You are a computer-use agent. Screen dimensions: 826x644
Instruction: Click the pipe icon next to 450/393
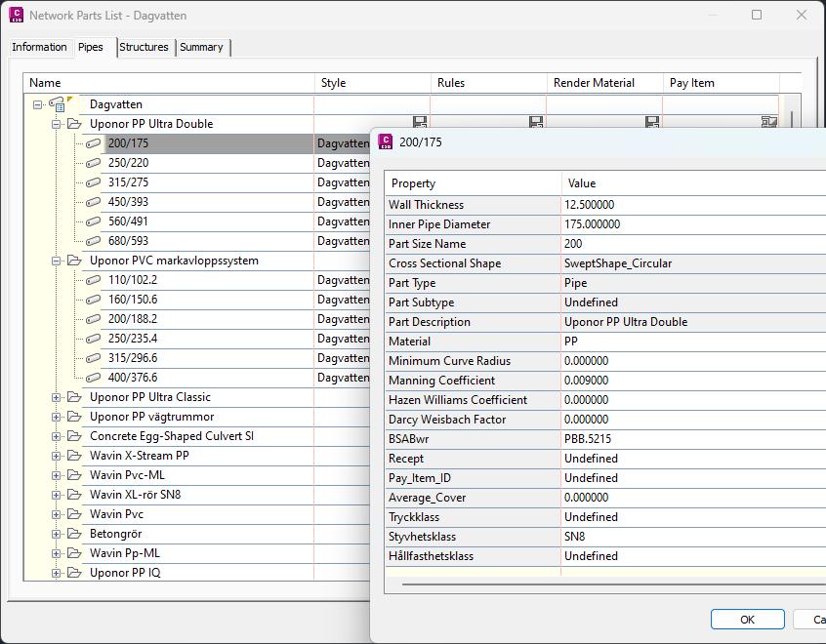pos(93,202)
